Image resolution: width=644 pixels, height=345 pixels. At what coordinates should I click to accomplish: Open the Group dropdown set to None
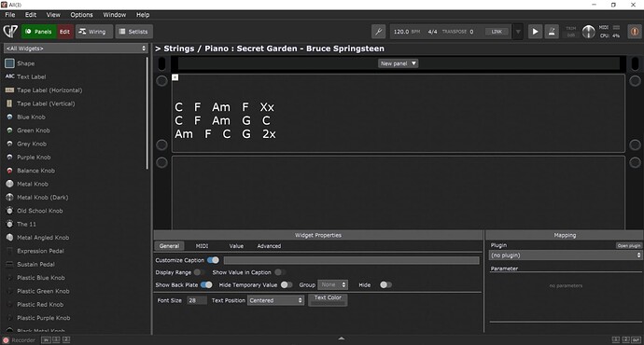coord(332,284)
